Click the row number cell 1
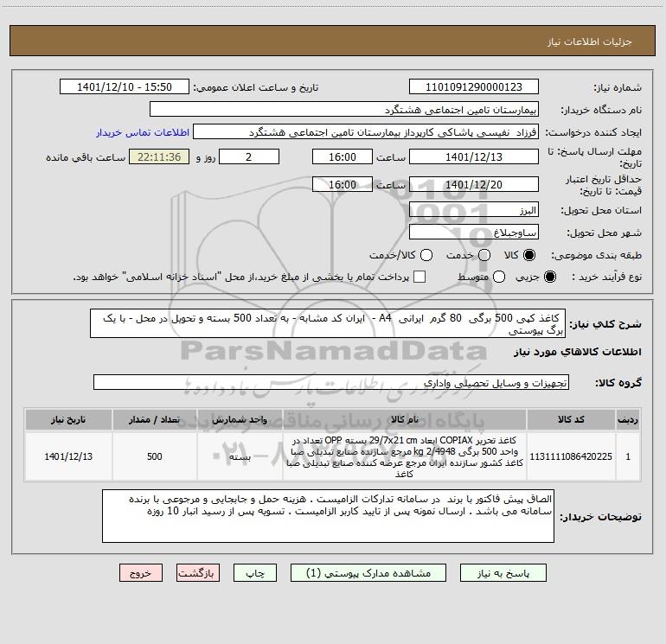The image size is (666, 644). (x=628, y=456)
